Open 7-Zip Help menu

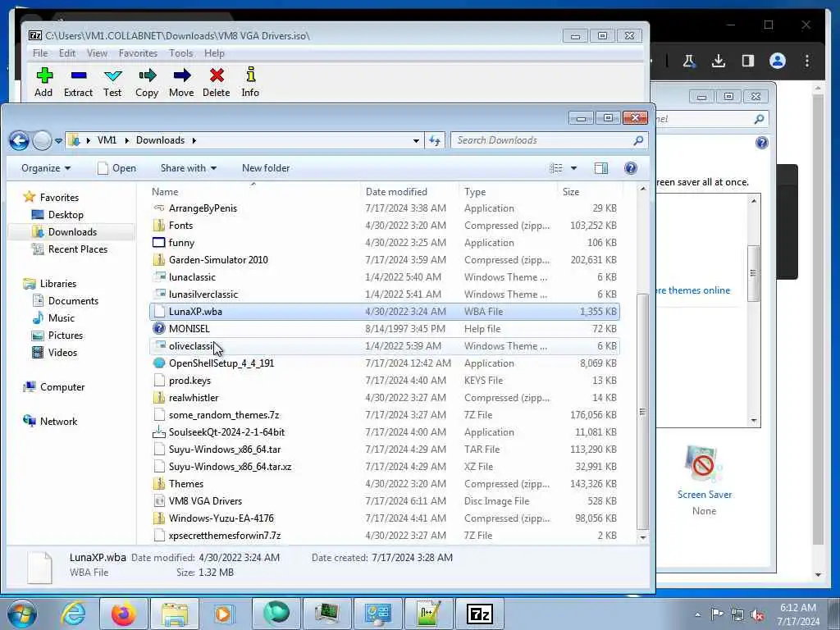[x=214, y=53]
